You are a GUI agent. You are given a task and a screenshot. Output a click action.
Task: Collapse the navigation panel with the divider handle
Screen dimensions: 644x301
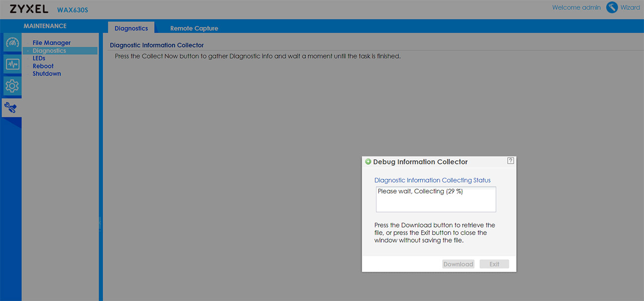click(100, 223)
